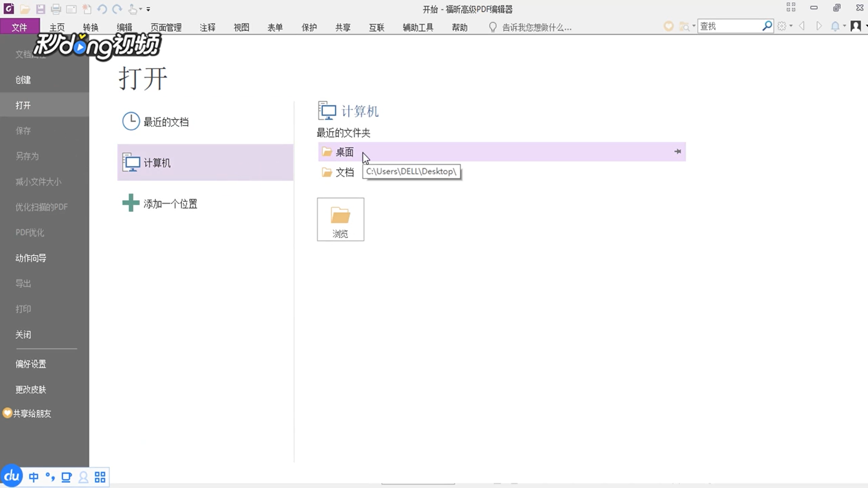Switch to the 页面管理 tab
This screenshot has width=868, height=488.
166,27
